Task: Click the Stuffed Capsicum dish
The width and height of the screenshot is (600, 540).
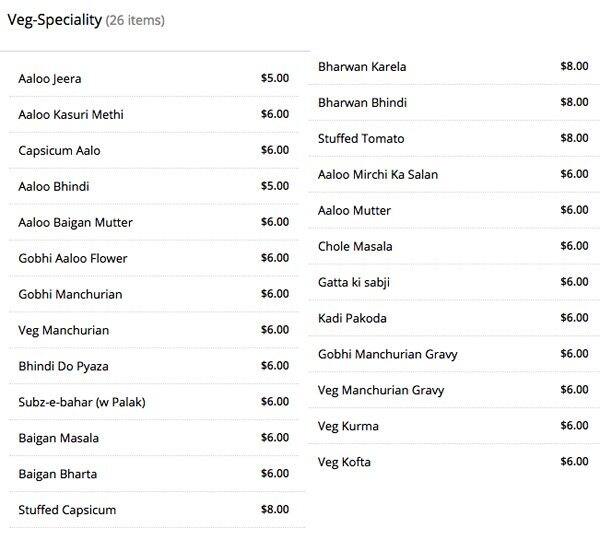Action: [x=154, y=510]
